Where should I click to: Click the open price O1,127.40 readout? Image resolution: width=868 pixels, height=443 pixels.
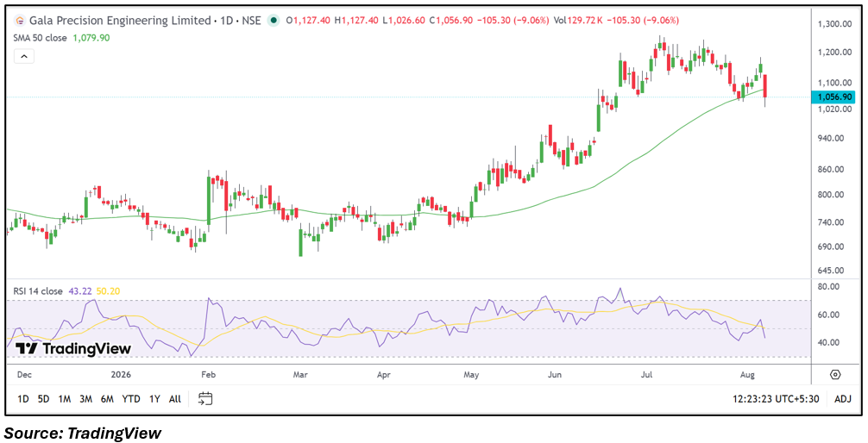(x=308, y=21)
